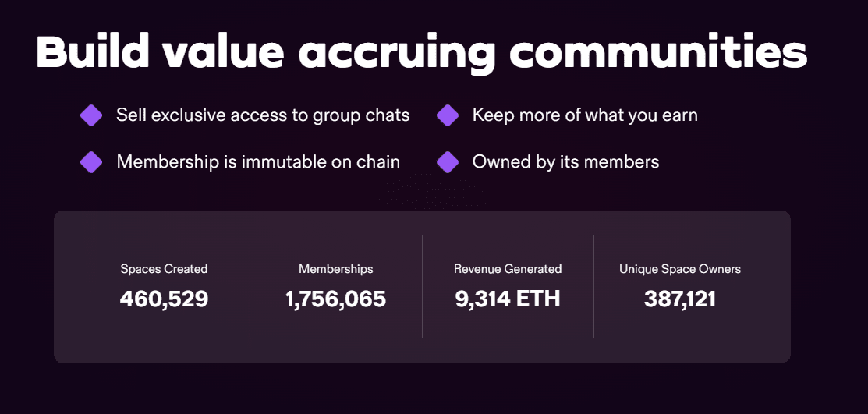Click Owned by its members text

[565, 161]
